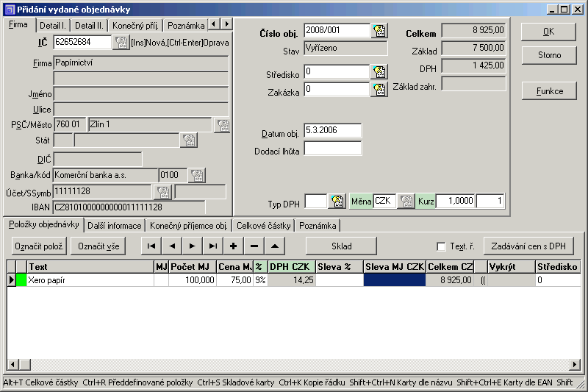Cancel with the Storno button
Viewport: 588px width, 392px height.
(x=549, y=55)
